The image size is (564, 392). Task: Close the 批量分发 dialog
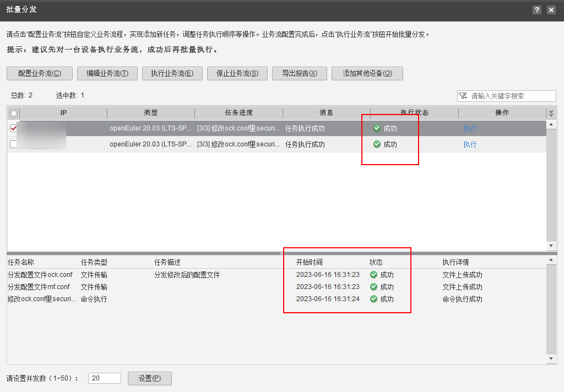click(x=551, y=10)
